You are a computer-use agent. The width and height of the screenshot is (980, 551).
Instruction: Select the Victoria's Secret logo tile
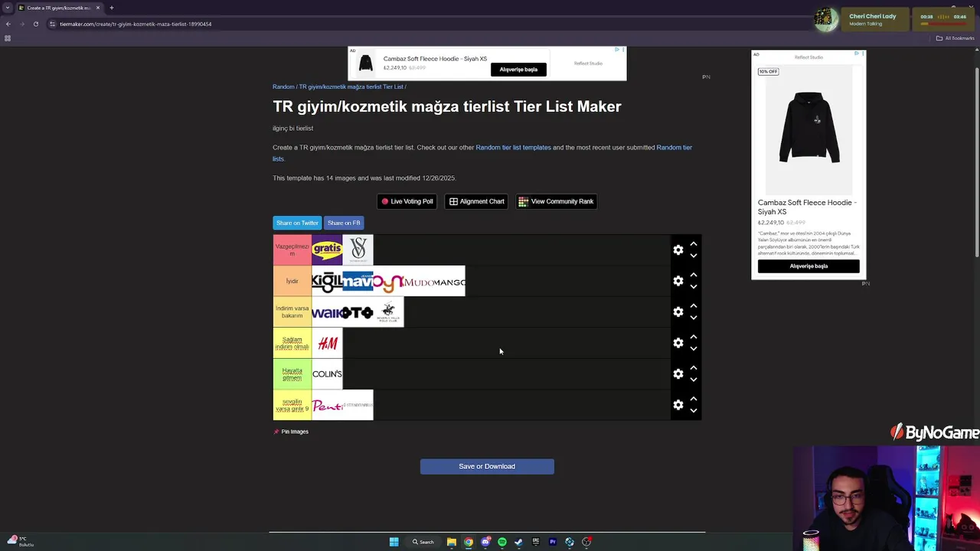click(358, 250)
